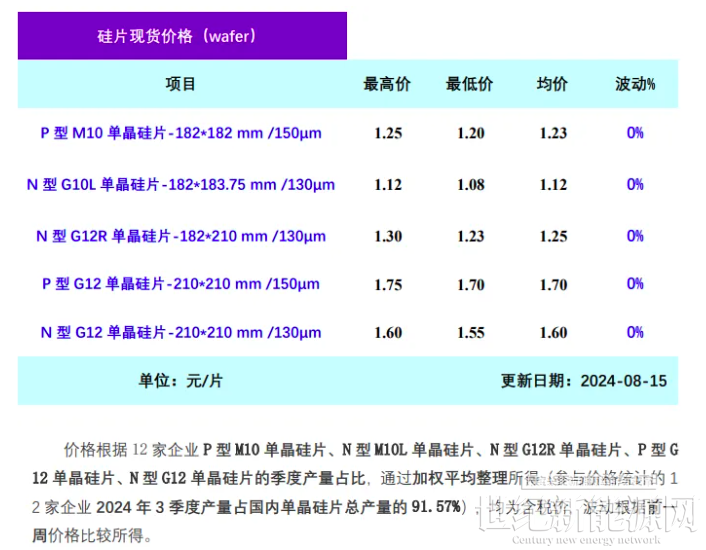Select the 0% fluctuation for N 型 G12R
The height and width of the screenshot is (550, 706).
[635, 236]
